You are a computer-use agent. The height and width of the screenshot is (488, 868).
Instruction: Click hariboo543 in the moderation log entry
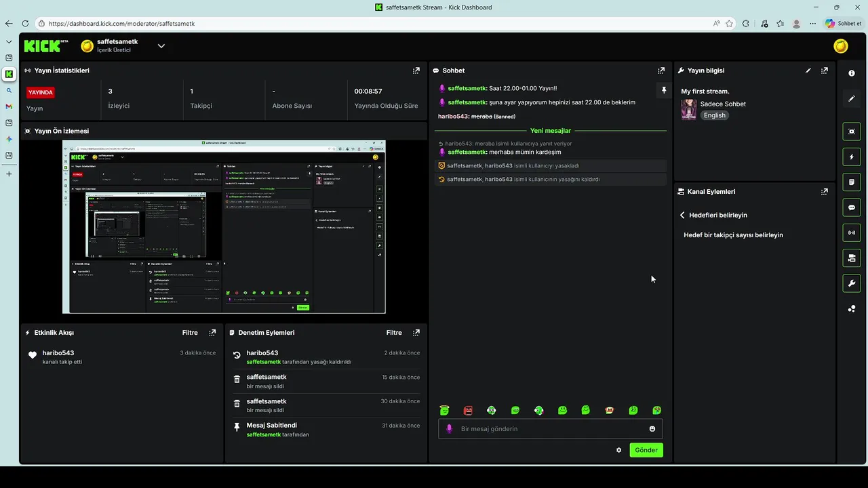[x=262, y=353]
